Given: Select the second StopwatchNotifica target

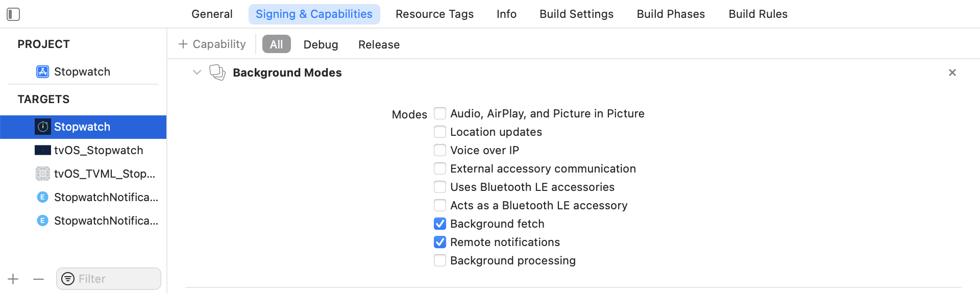Looking at the screenshot, I should coord(106,221).
